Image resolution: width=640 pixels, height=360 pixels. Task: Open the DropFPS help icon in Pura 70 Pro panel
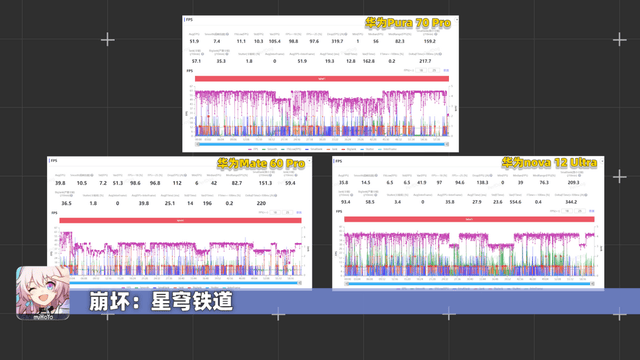[x=346, y=34]
